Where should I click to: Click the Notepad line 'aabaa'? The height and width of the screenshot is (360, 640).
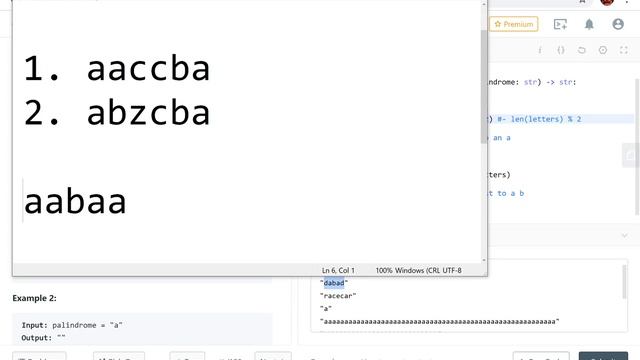click(x=75, y=201)
